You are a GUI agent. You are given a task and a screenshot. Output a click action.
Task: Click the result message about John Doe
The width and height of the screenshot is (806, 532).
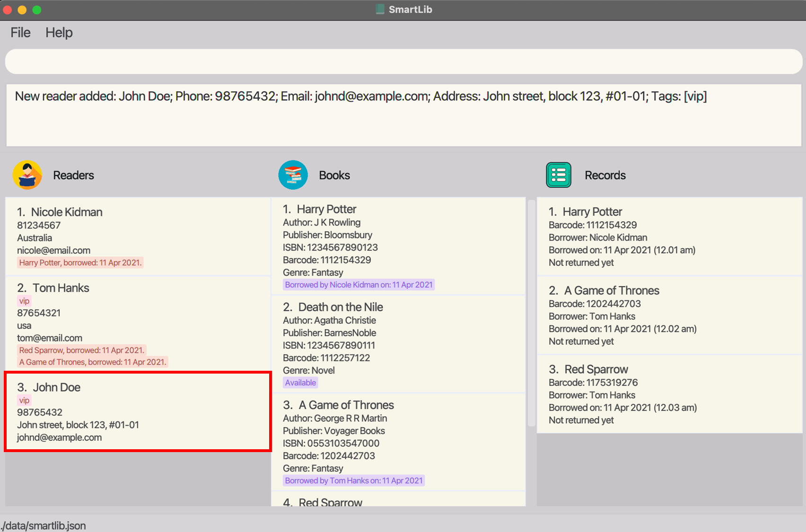click(x=361, y=96)
